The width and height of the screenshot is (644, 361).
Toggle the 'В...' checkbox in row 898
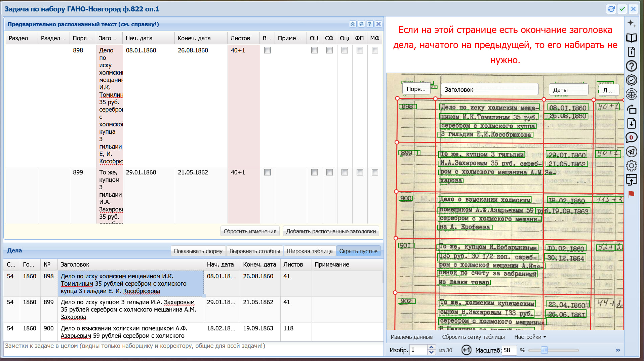click(268, 50)
